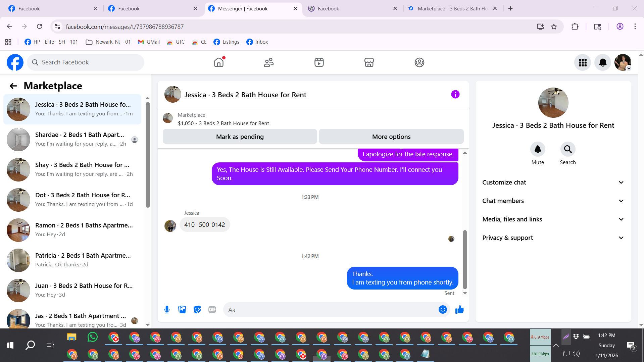Open Dot 3 Beds 2 Bath conversation
Image resolution: width=644 pixels, height=362 pixels.
point(72,200)
